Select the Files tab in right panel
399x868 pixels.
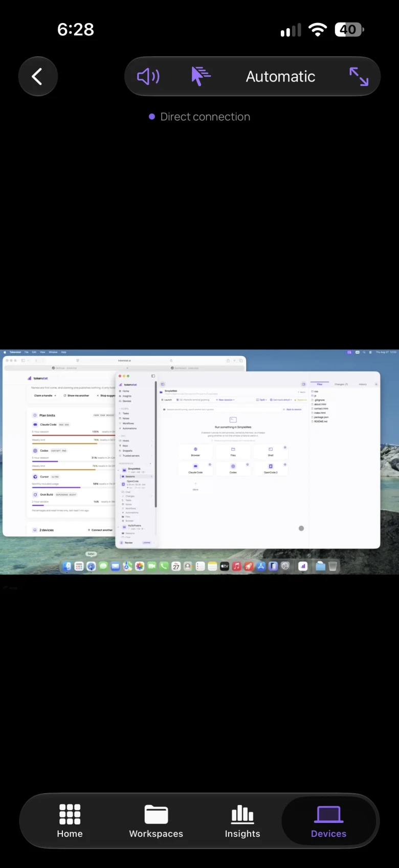(x=320, y=384)
